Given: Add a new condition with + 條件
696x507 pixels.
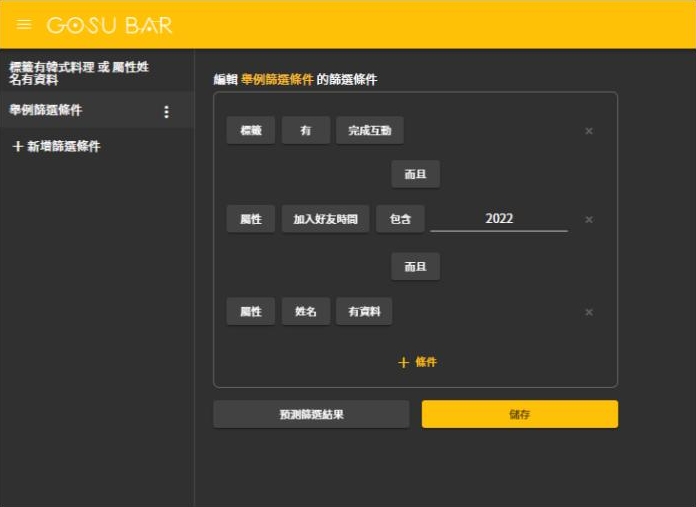Looking at the screenshot, I should click(x=416, y=362).
